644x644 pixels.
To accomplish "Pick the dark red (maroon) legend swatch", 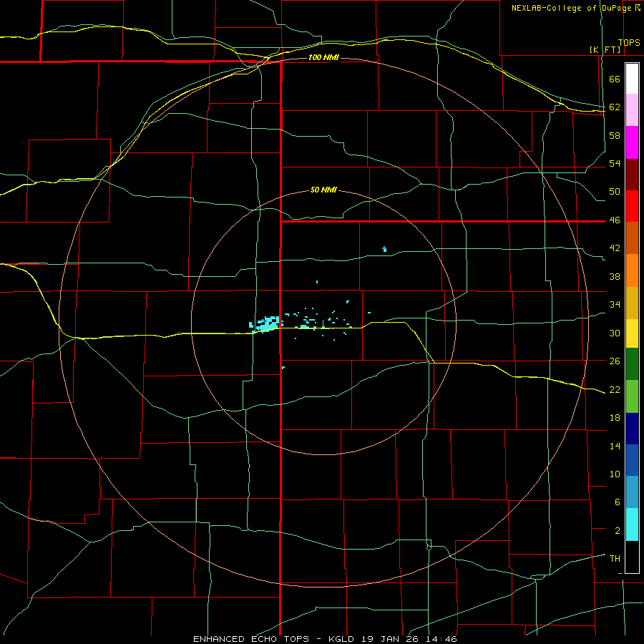I will coord(632,175).
